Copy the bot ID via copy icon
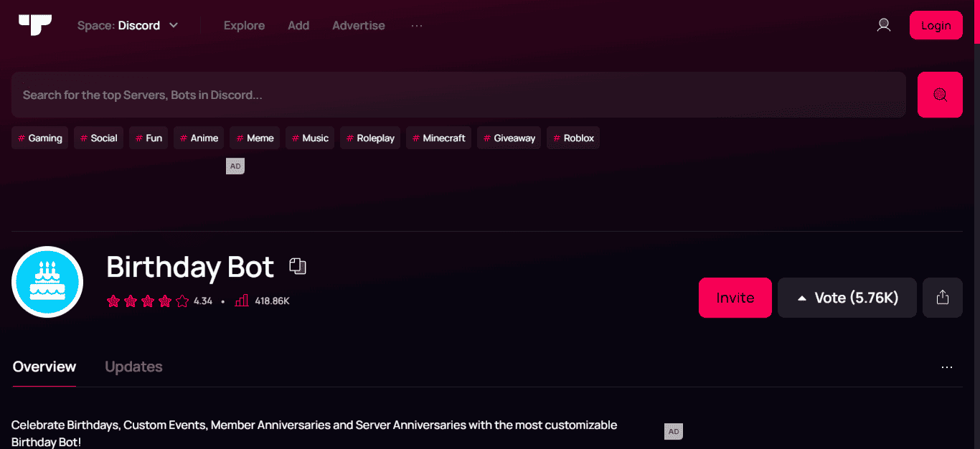The height and width of the screenshot is (449, 980). (x=298, y=266)
